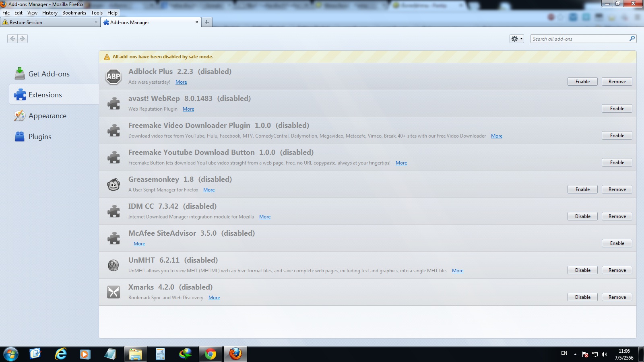
Task: Click the Firefox taskbar icon
Action: 235,354
